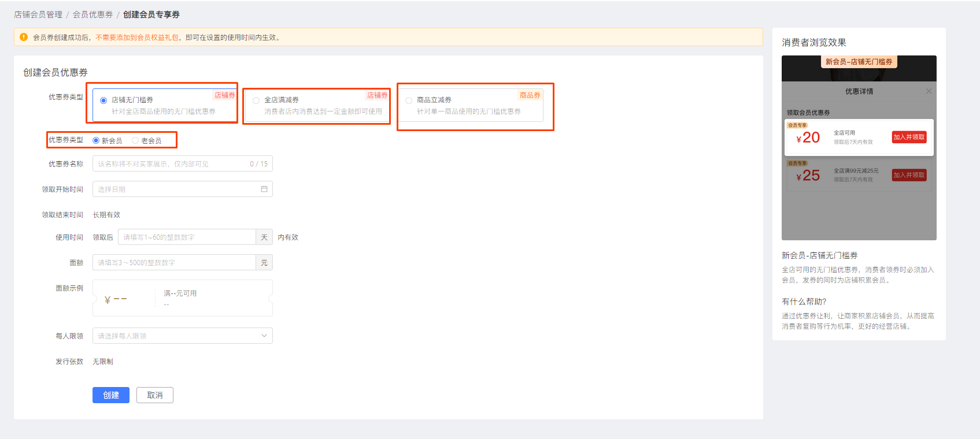
Task: Click 加入并领取 on the ¥20 coupon
Action: pyautogui.click(x=909, y=137)
